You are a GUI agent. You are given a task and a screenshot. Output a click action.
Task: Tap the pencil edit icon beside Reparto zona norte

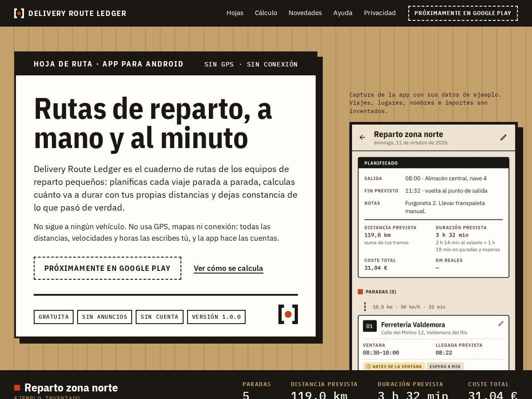click(x=503, y=137)
